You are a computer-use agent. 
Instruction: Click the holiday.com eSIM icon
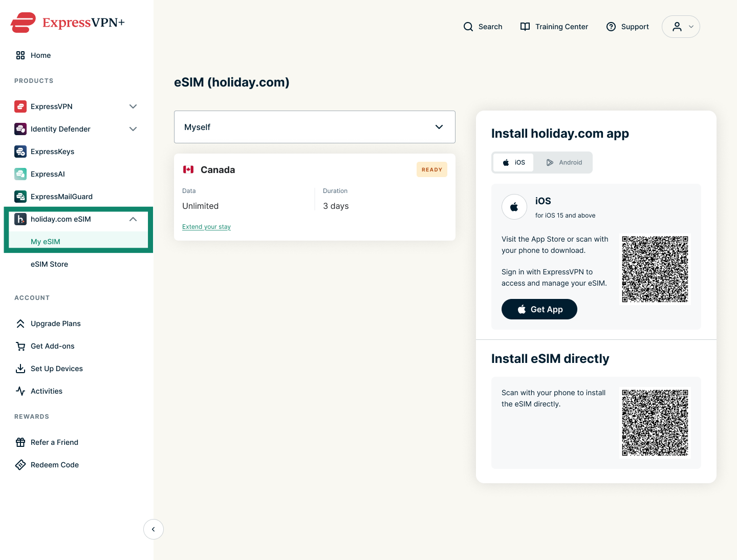tap(20, 219)
